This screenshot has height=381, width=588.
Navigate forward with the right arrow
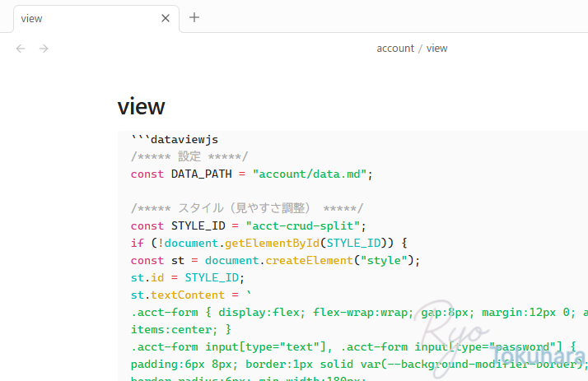point(44,49)
